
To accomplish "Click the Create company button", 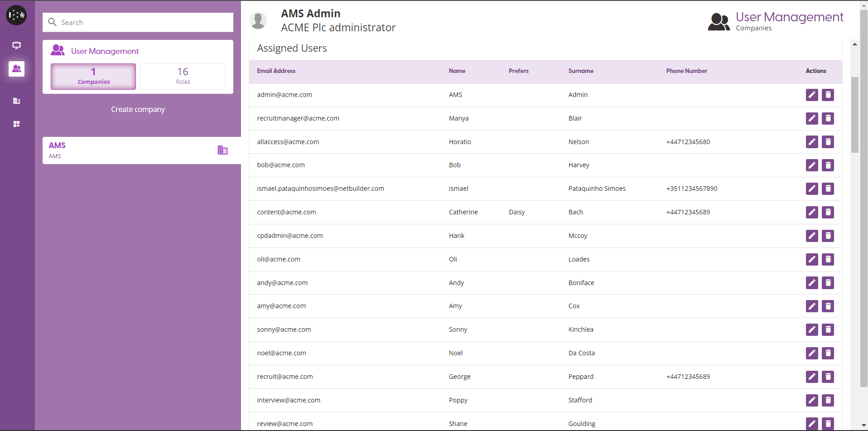I will [x=138, y=109].
